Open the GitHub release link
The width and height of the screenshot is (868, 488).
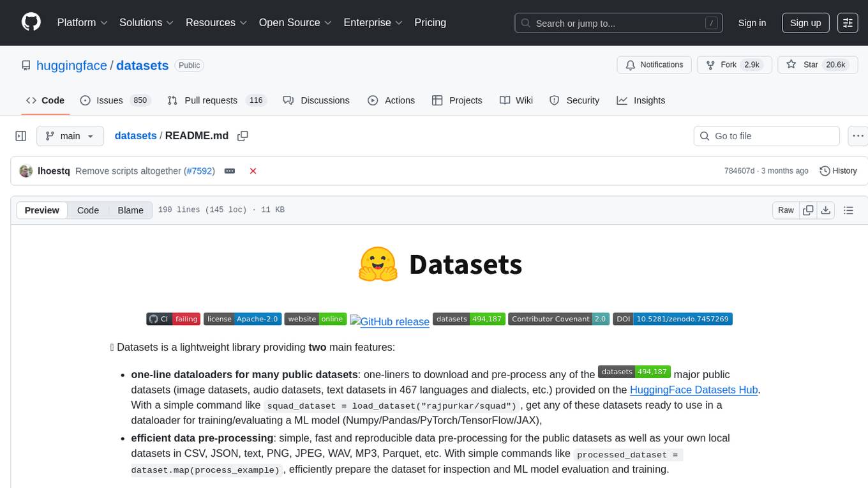pyautogui.click(x=389, y=321)
